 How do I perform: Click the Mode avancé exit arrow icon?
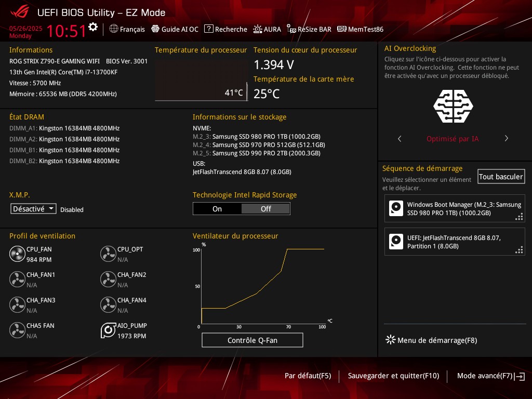click(520, 376)
